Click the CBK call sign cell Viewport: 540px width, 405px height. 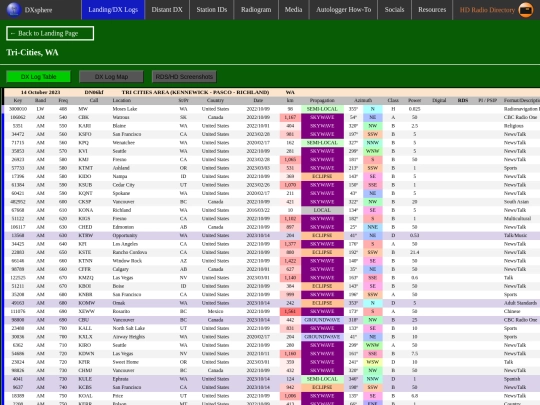[x=84, y=117]
